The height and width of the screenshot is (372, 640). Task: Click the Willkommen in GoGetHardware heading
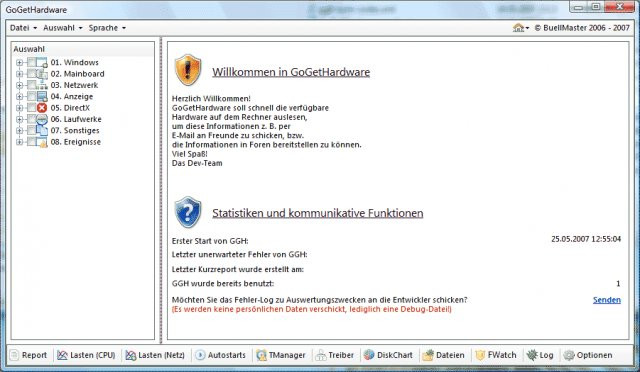point(291,72)
